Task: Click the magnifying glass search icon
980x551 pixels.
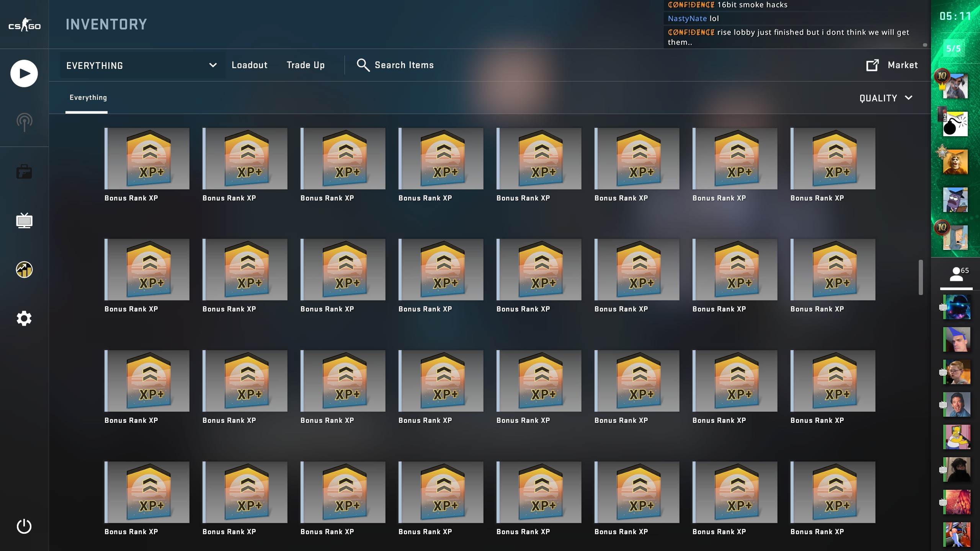Action: pos(363,65)
